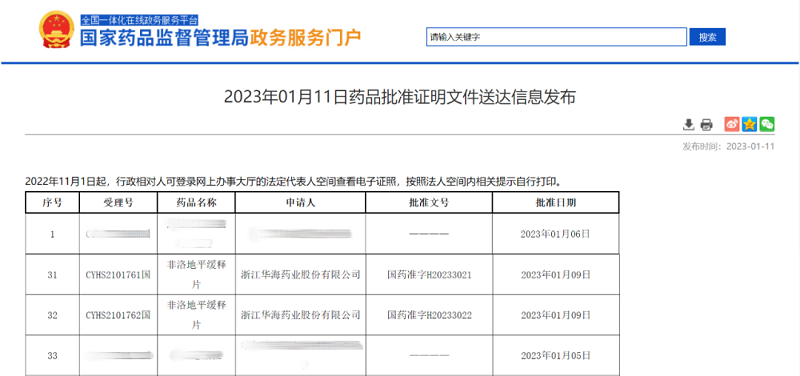Select approval number 国药准字H20233022

pos(429,315)
